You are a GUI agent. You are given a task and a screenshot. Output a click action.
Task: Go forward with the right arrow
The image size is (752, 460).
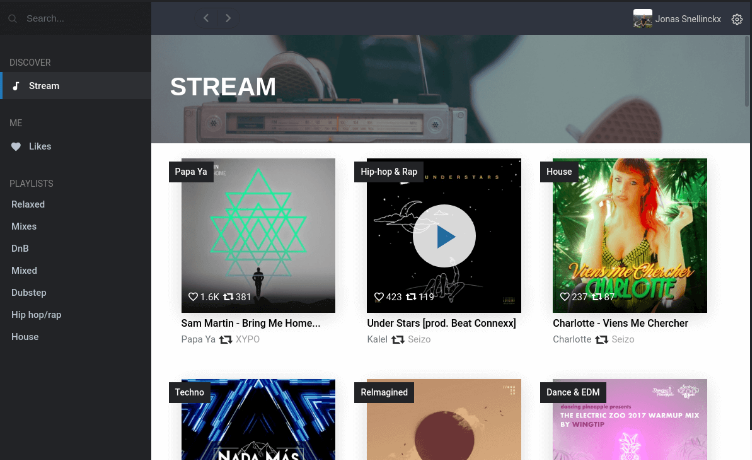(x=228, y=18)
